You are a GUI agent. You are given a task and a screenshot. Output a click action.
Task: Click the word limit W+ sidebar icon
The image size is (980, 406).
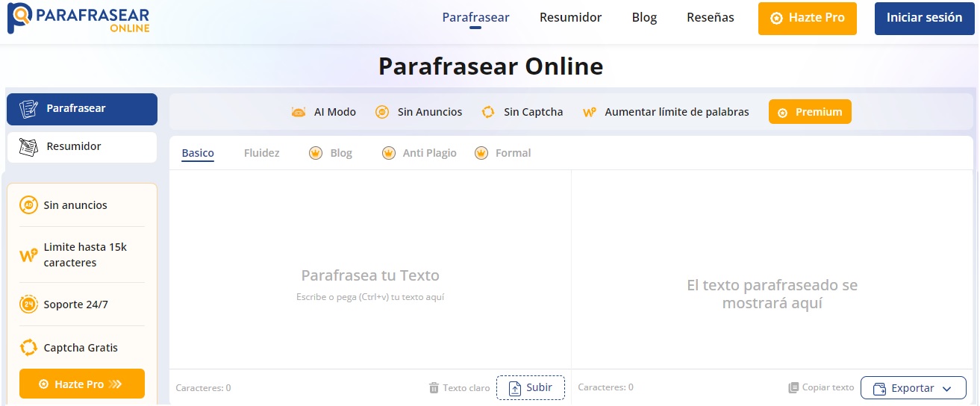[x=28, y=255]
